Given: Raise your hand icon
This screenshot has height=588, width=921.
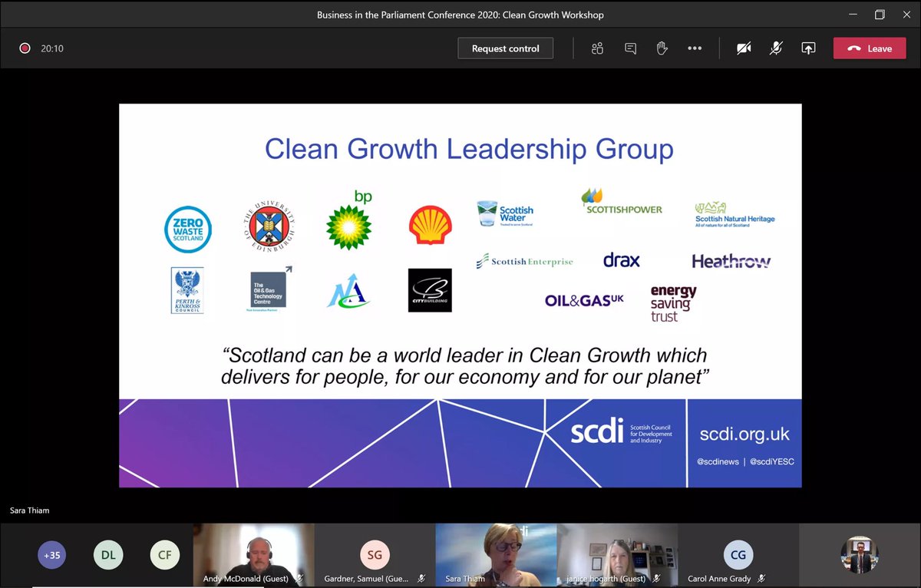Looking at the screenshot, I should (x=662, y=48).
